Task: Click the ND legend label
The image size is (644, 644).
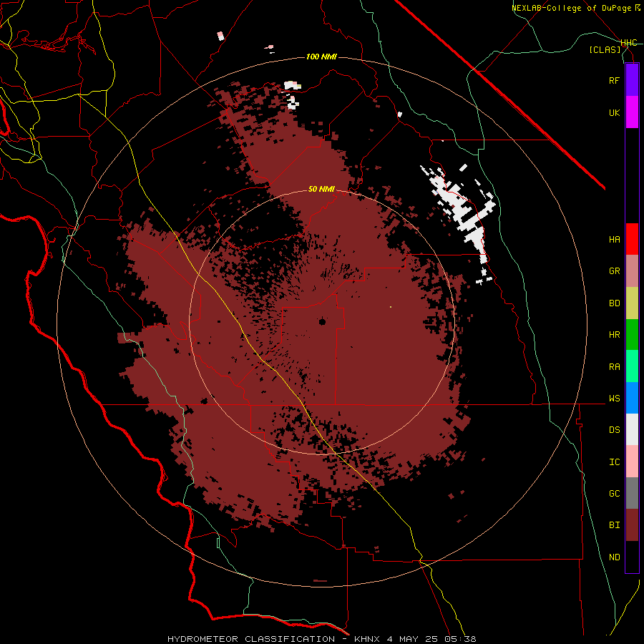Action: coord(615,557)
